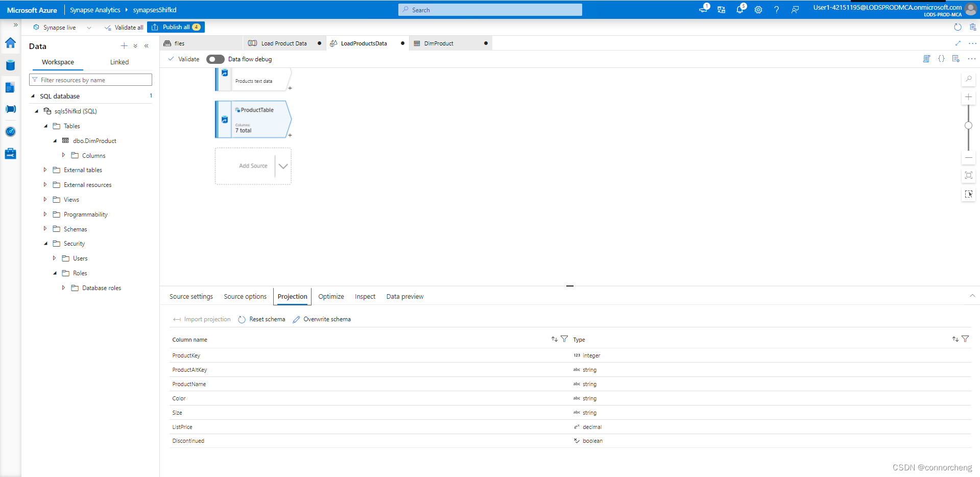
Task: Toggle Data flow debug switch
Action: 216,59
